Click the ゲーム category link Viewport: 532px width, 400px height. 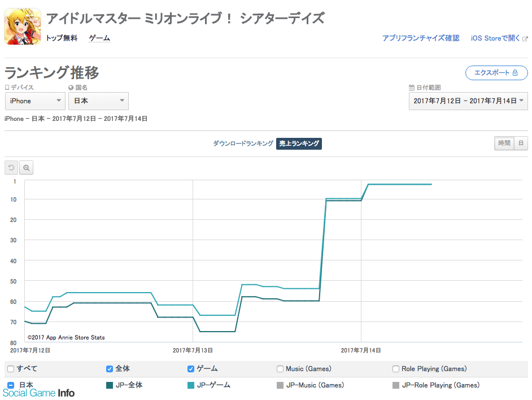pyautogui.click(x=99, y=38)
